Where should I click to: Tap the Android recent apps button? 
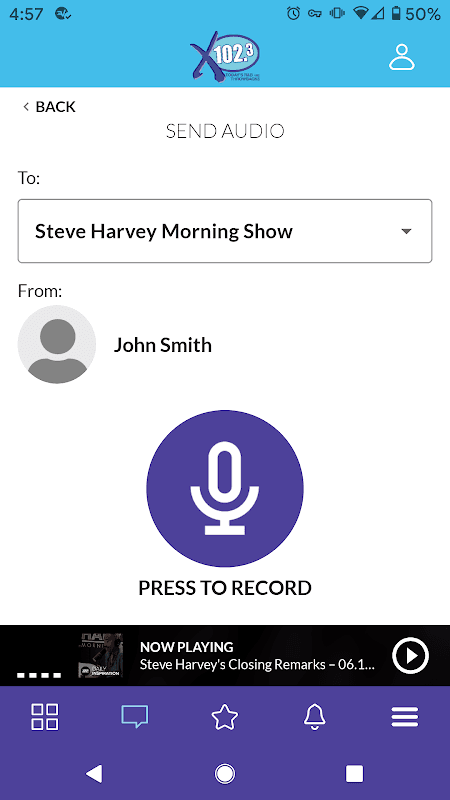(355, 773)
